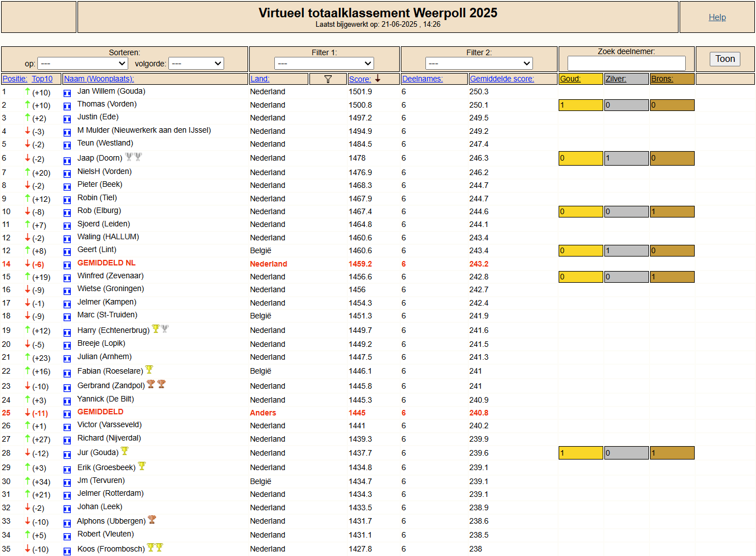756x556 pixels.
Task: Click the name Johan (Leek)
Action: (100, 507)
